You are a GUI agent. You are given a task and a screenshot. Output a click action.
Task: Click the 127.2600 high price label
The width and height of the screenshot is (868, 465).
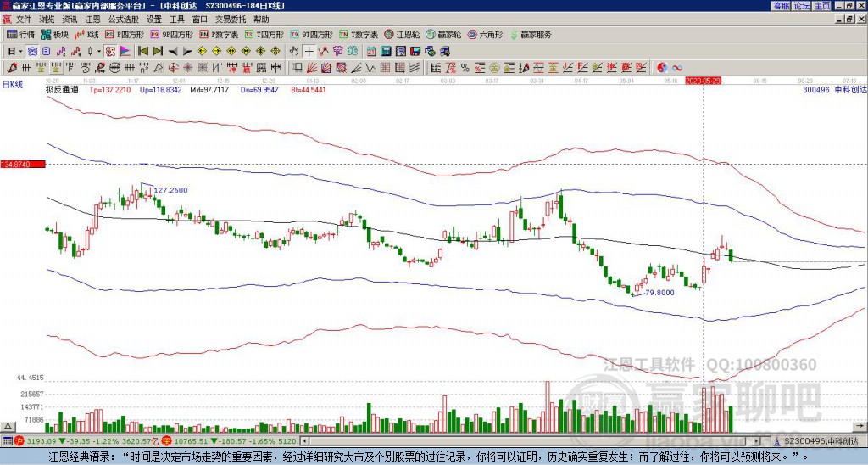pos(170,190)
